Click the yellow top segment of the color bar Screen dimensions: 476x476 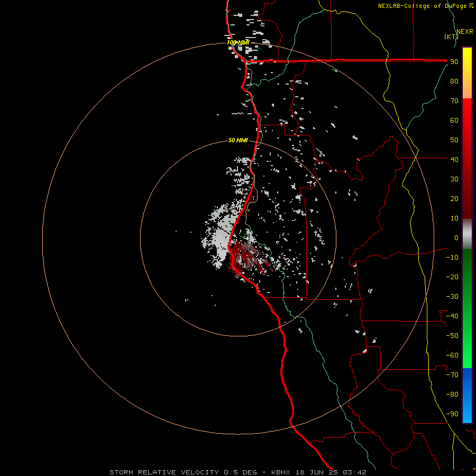[x=467, y=73]
